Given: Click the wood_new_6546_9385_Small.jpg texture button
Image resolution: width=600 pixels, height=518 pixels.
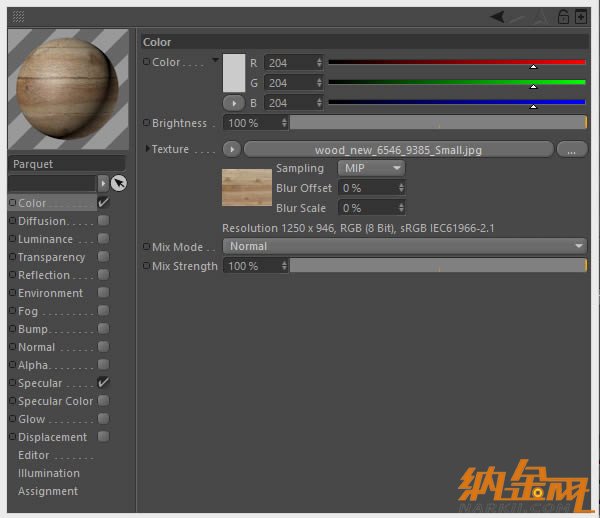Looking at the screenshot, I should (398, 150).
